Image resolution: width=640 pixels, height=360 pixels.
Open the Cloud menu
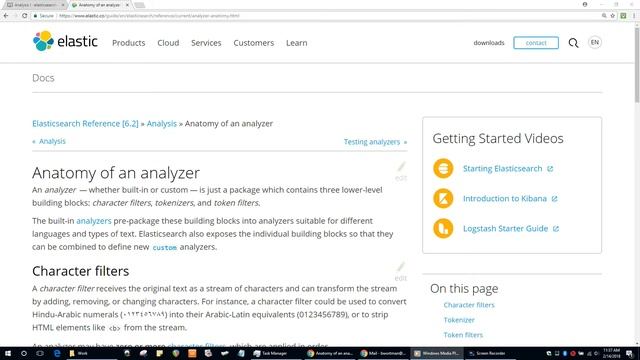(168, 43)
